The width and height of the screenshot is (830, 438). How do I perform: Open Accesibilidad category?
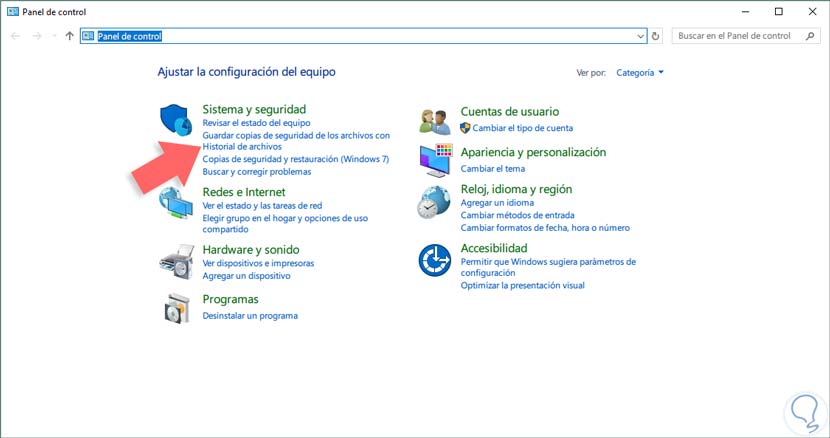pos(494,248)
